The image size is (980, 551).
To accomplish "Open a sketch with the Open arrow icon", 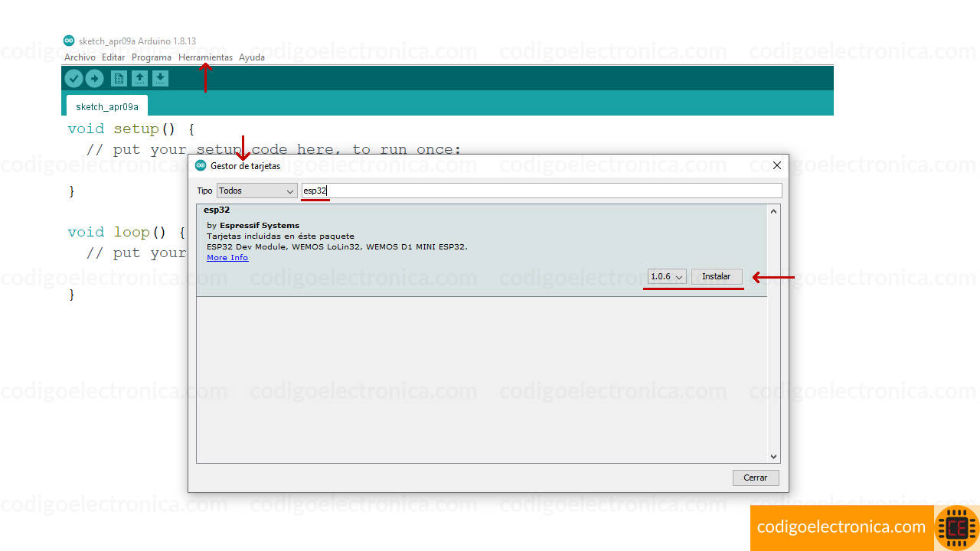I will (x=139, y=78).
